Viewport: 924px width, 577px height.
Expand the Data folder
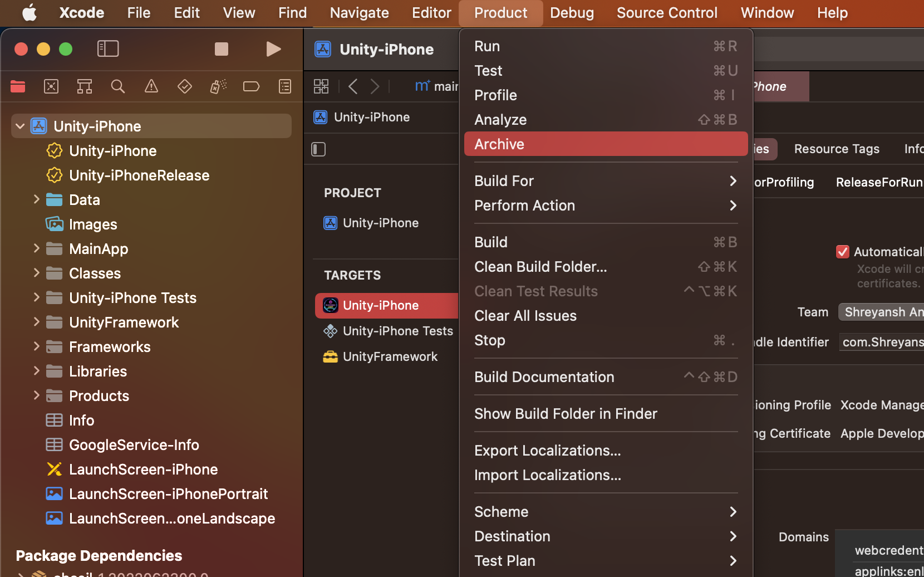tap(36, 199)
